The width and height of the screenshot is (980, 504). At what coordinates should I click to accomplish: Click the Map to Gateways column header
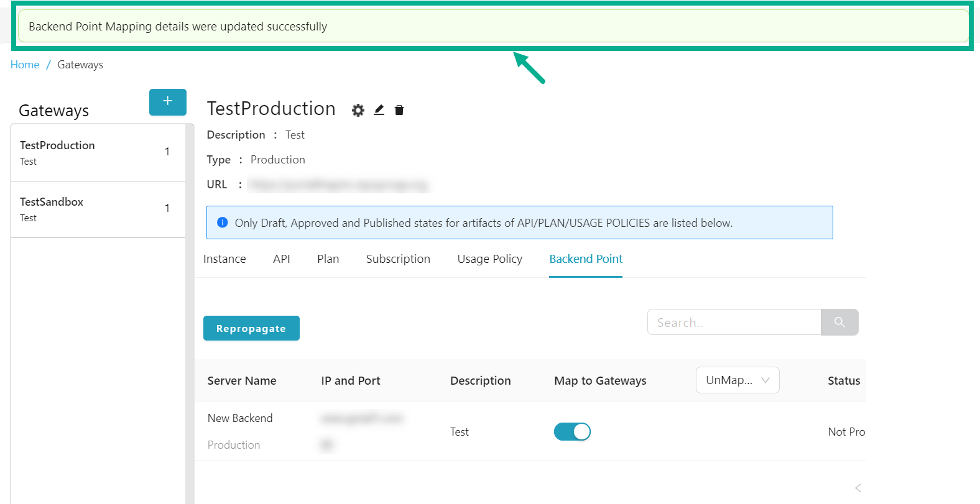pyautogui.click(x=600, y=381)
